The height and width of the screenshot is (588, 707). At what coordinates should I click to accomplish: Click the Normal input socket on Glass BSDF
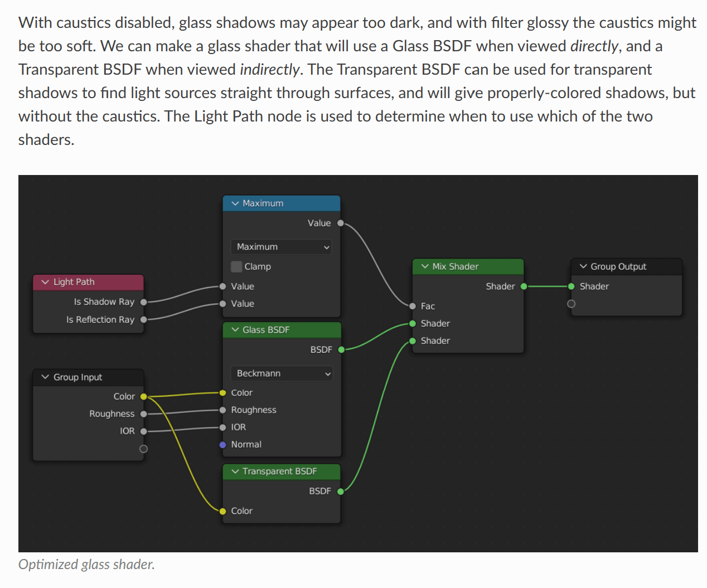coord(223,444)
